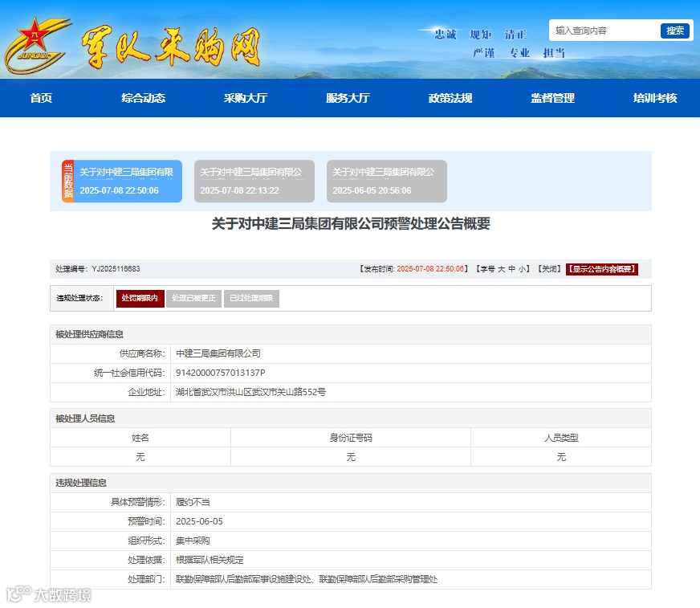Click the 处理部门 value text

coord(307,579)
